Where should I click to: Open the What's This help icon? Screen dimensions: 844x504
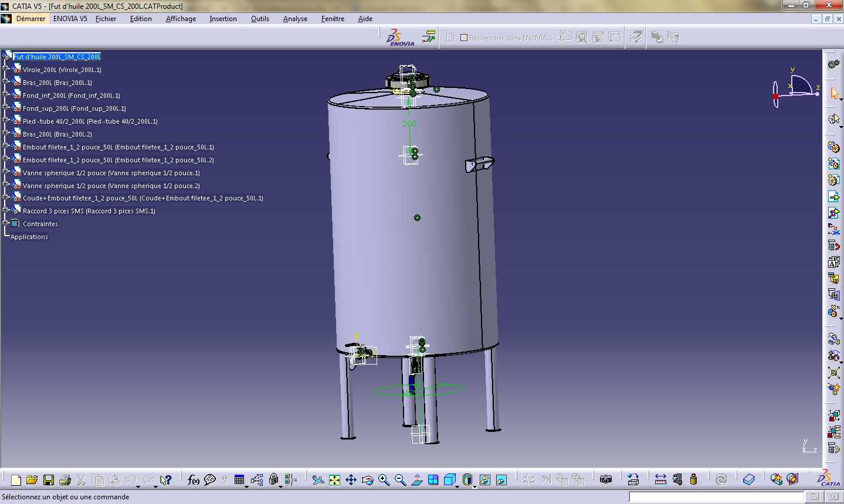tap(166, 480)
